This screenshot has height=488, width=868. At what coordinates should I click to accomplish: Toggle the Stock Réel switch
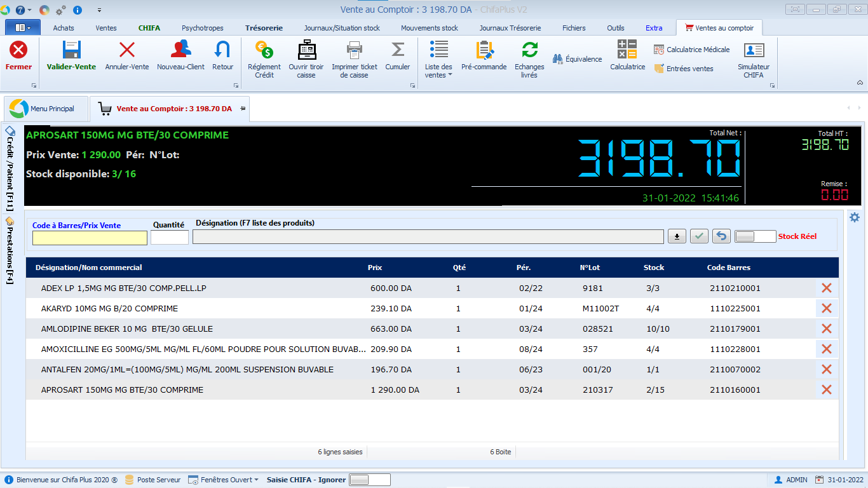pyautogui.click(x=755, y=236)
